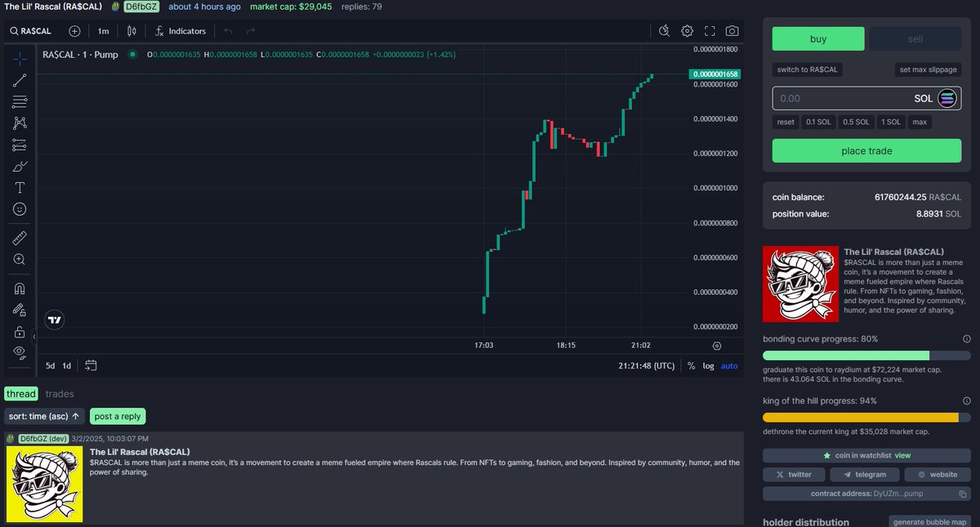Set amount to 0.1 SOL

(x=818, y=122)
